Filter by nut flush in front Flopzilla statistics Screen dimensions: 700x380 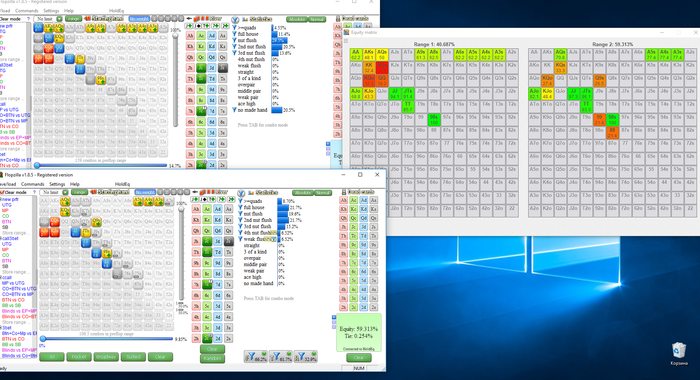coord(241,214)
